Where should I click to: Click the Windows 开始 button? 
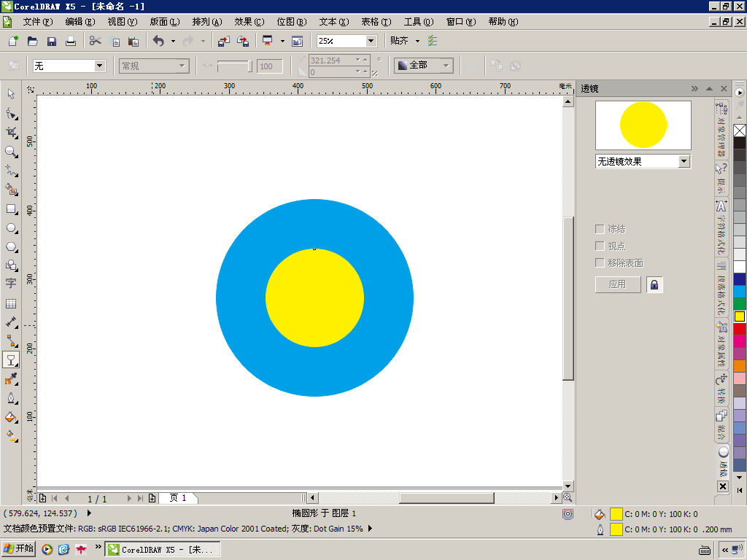19,548
